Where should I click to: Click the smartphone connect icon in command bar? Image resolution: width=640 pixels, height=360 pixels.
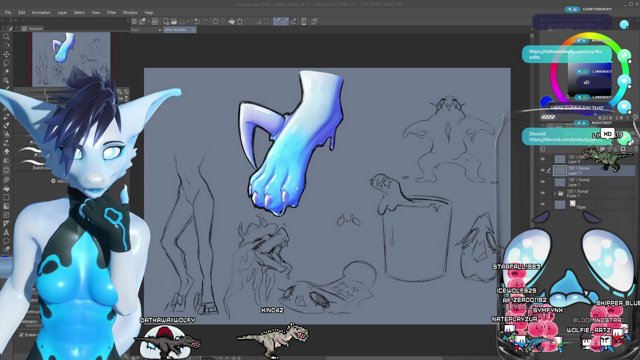point(304,22)
